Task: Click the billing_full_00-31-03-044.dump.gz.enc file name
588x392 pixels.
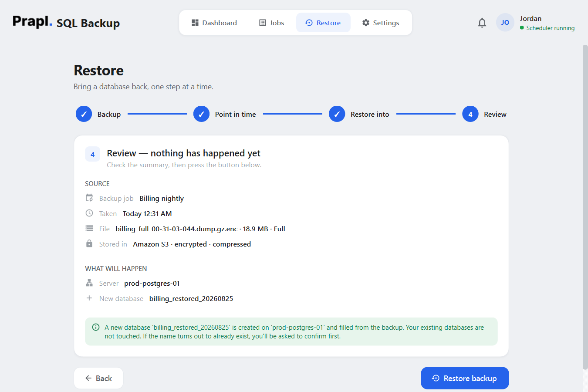Action: pyautogui.click(x=176, y=229)
